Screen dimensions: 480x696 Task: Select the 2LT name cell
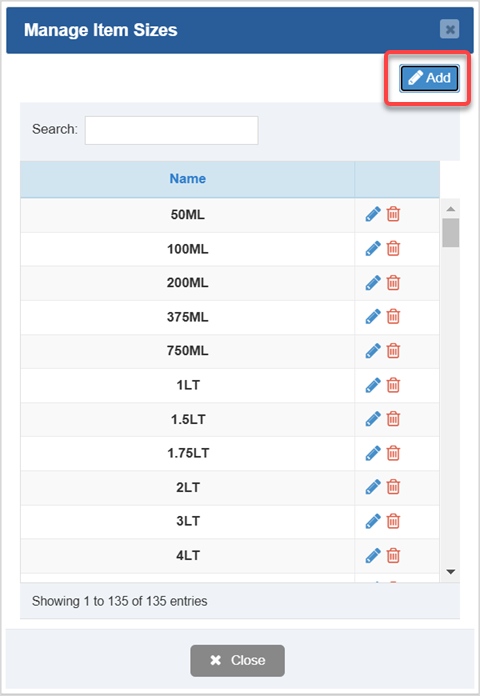[187, 487]
